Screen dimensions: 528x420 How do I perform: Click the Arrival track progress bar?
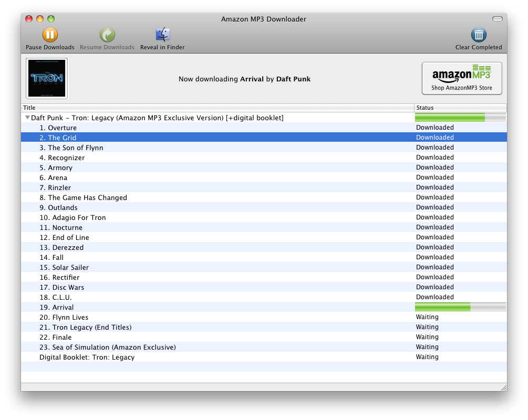tap(460, 307)
